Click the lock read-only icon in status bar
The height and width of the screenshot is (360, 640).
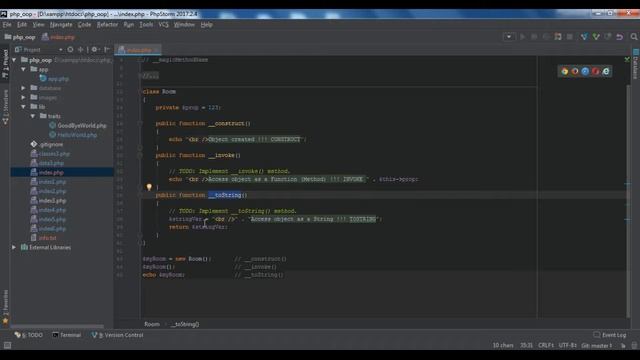coord(623,346)
